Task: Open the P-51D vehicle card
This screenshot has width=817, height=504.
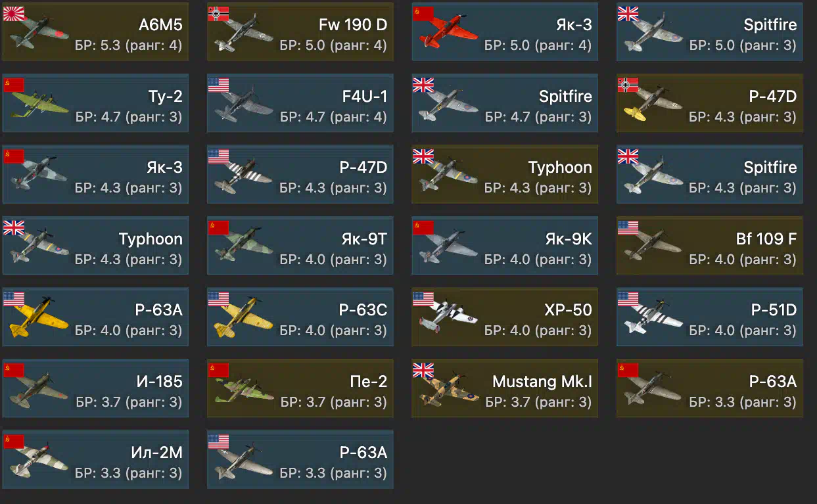Action: pos(710,317)
